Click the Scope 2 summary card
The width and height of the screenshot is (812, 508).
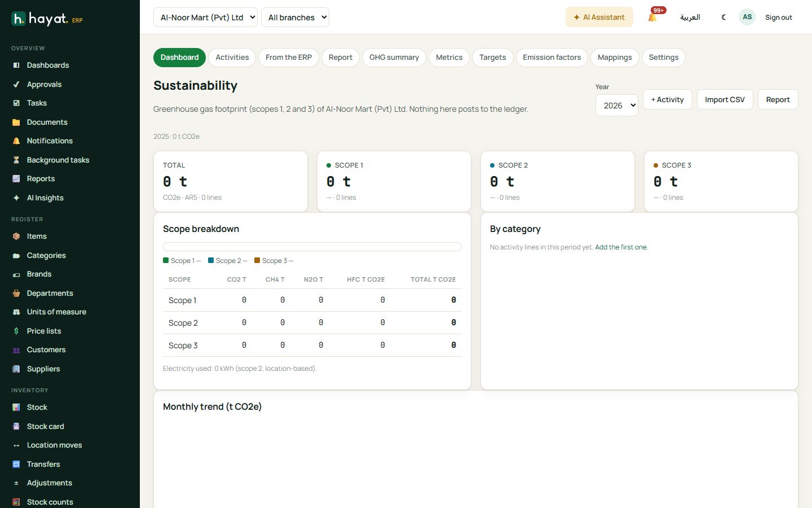tap(558, 181)
